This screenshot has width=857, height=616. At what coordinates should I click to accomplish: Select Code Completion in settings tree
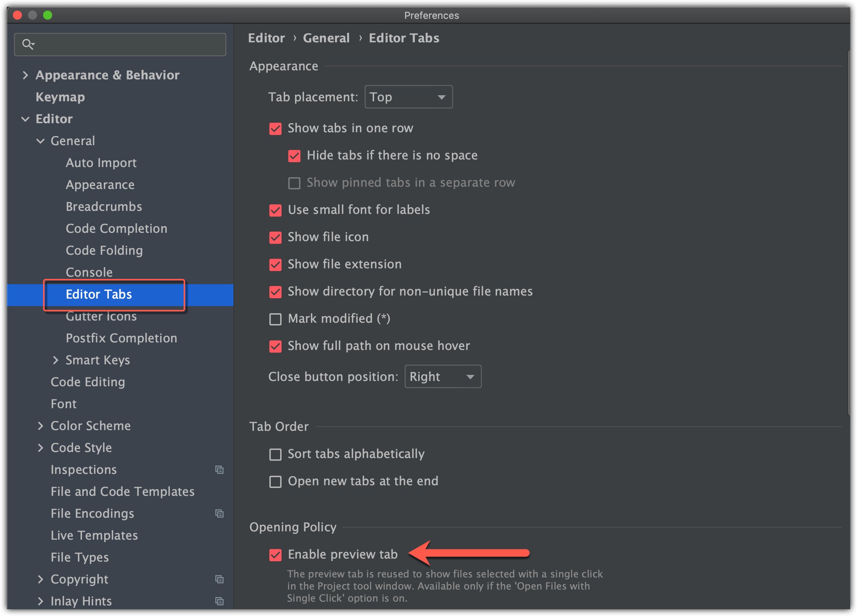pos(116,229)
